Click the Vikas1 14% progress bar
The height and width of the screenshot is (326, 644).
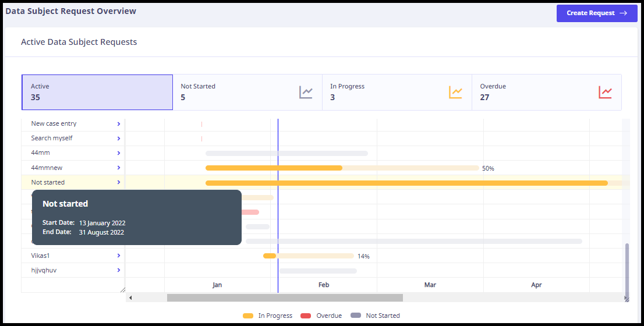click(309, 256)
